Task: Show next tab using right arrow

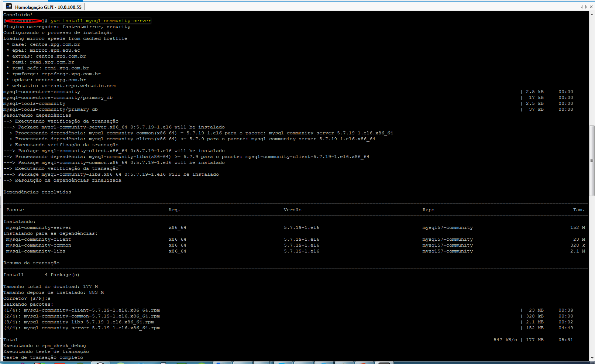Action: tap(586, 7)
